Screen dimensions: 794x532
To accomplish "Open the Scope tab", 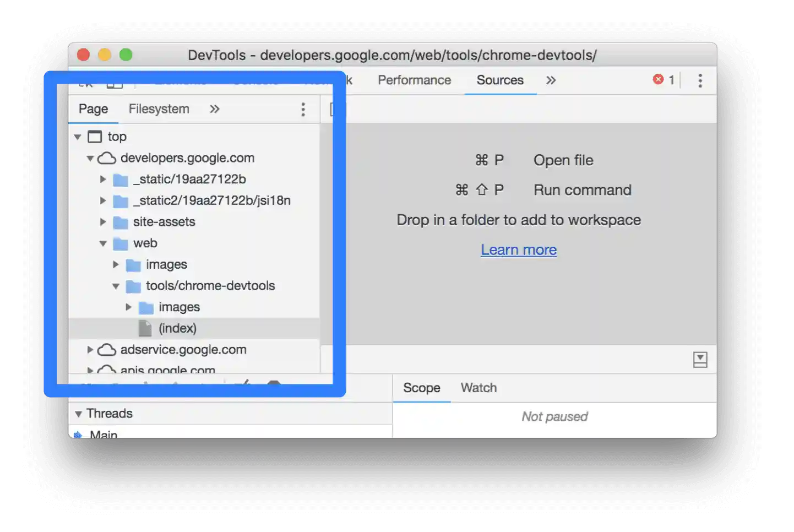I will pos(422,388).
